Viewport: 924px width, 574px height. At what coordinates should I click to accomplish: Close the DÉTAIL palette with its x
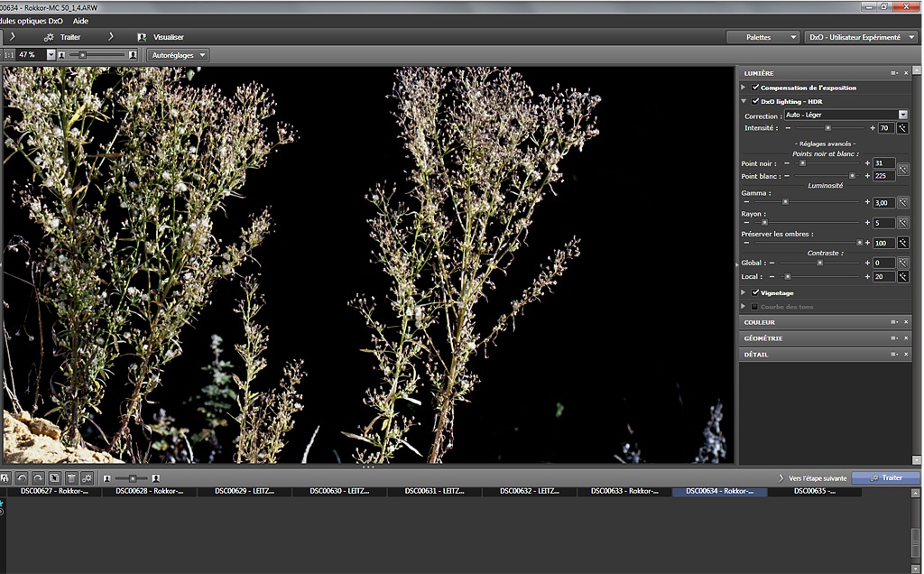click(906, 354)
